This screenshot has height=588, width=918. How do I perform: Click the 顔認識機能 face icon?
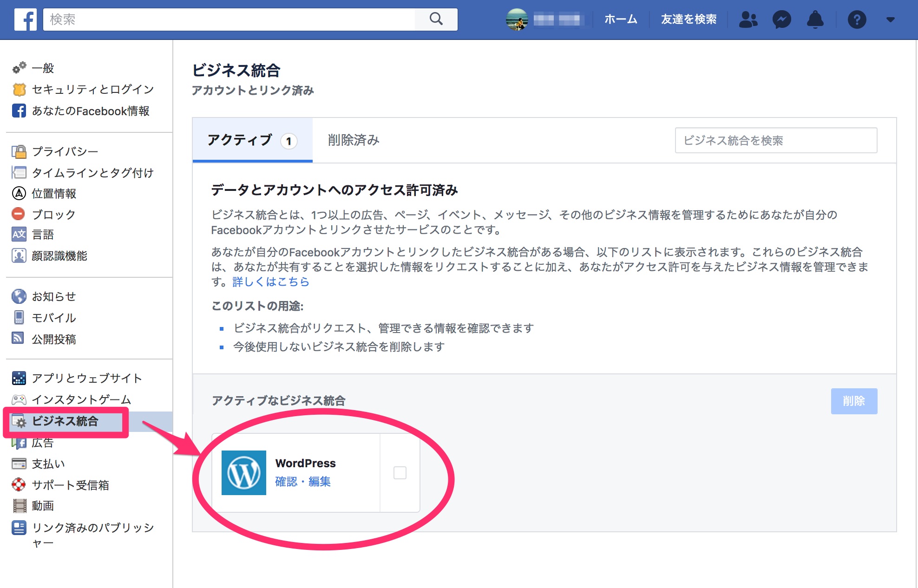coord(19,255)
